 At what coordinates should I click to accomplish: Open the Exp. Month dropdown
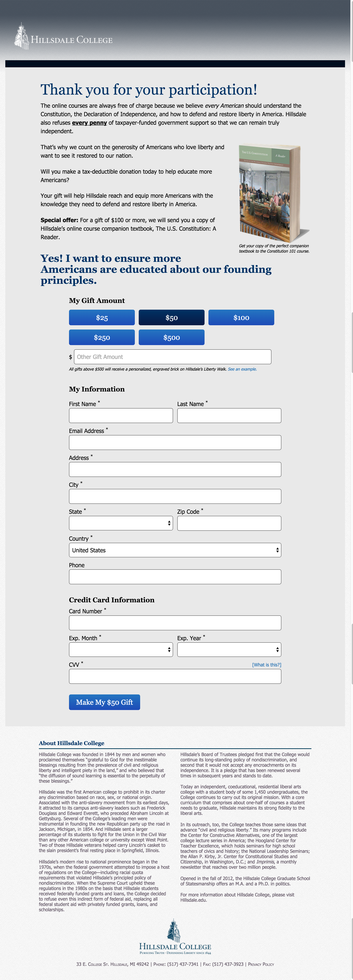[x=121, y=650]
